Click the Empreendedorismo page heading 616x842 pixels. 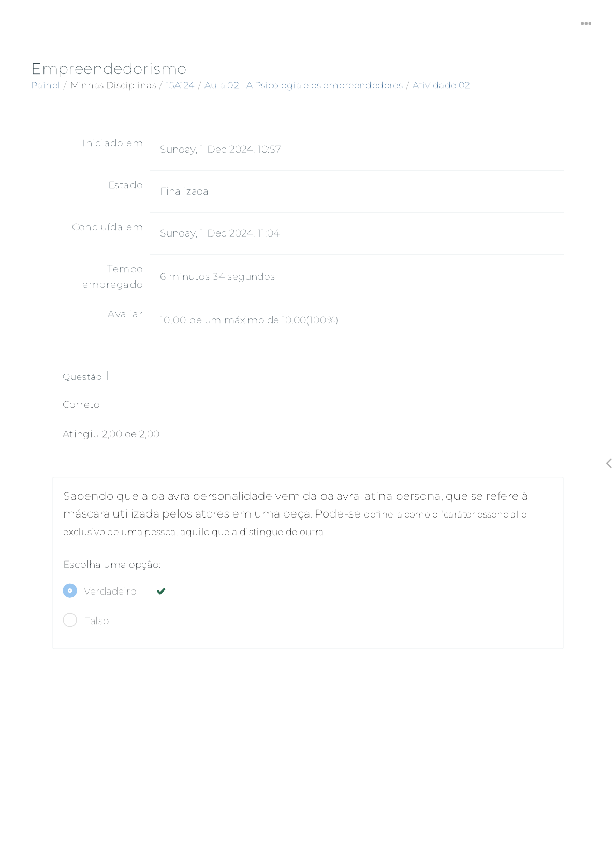point(109,68)
